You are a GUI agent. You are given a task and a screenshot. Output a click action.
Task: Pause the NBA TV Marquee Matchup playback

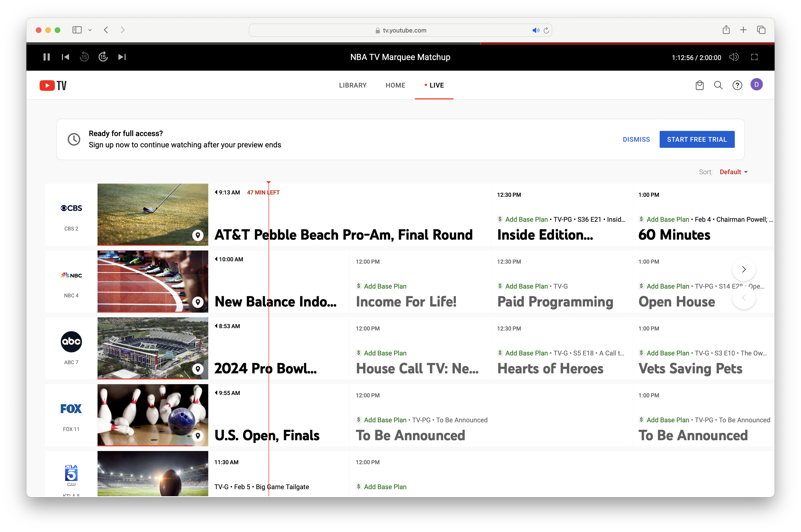[x=46, y=57]
